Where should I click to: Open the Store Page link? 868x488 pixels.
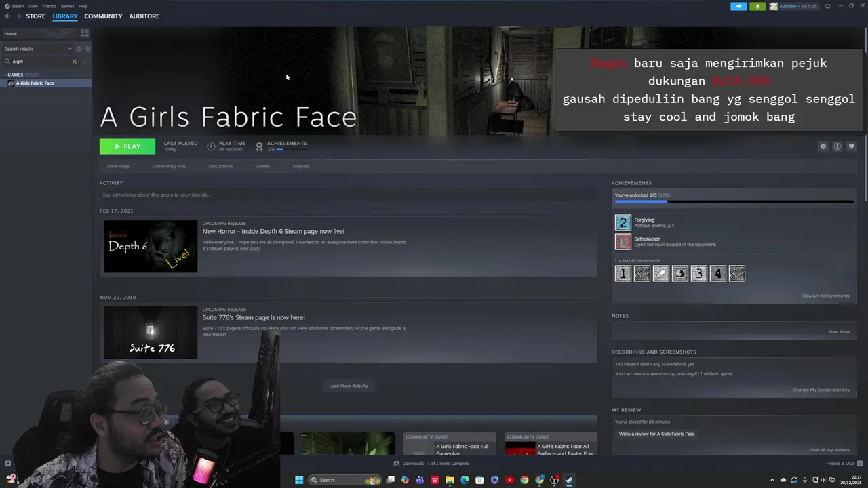(x=118, y=166)
